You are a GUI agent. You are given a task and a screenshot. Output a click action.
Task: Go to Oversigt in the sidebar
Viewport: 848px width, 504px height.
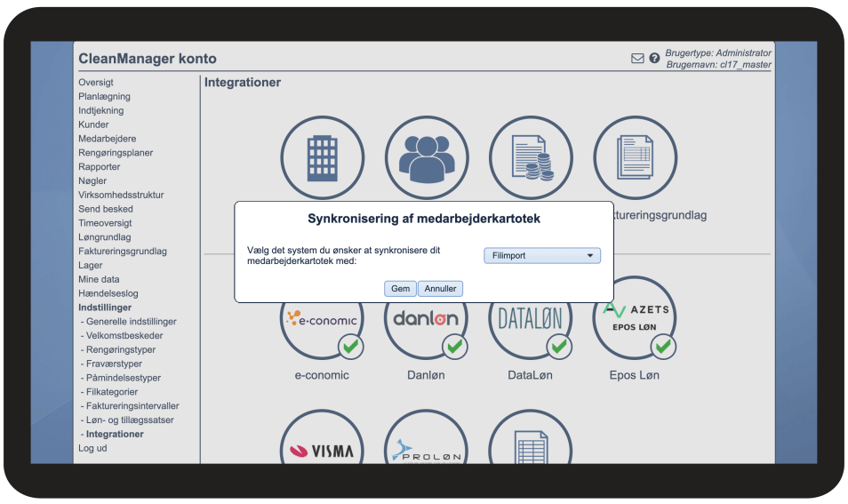(x=96, y=82)
